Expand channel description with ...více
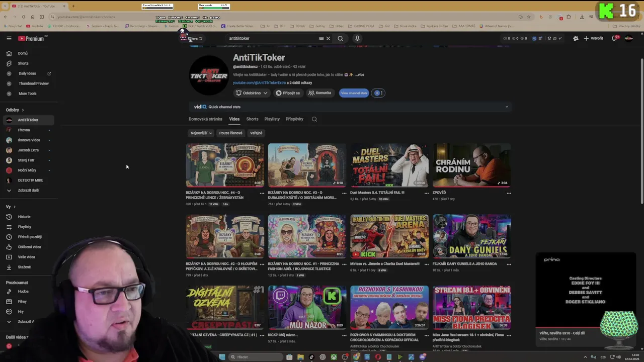The width and height of the screenshot is (644, 362). point(359,74)
